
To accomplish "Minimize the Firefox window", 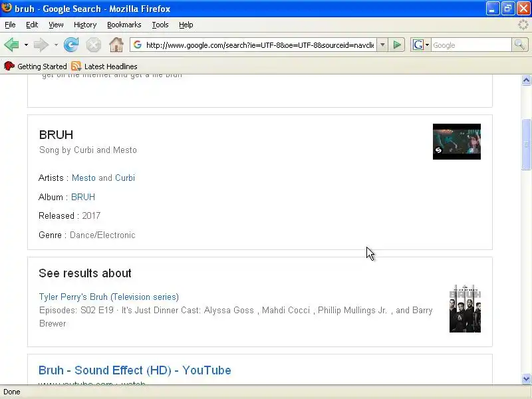I will [x=492, y=9].
